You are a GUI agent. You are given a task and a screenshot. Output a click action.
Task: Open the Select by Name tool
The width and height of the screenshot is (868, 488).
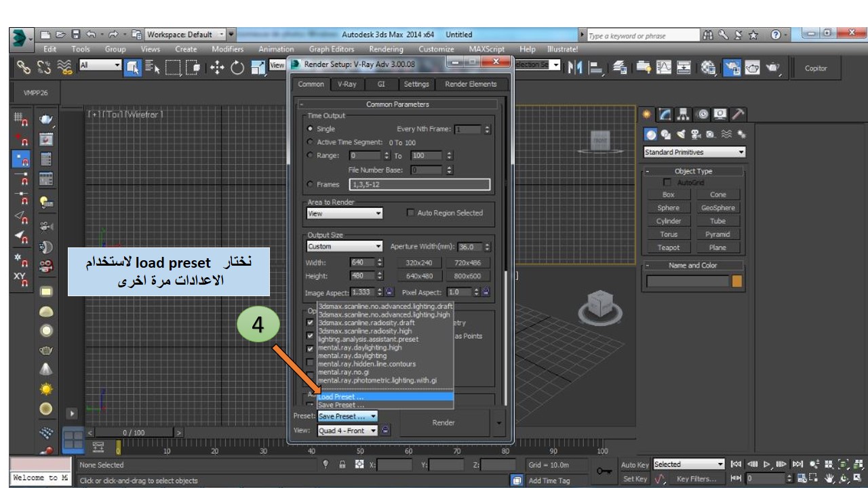coord(153,67)
